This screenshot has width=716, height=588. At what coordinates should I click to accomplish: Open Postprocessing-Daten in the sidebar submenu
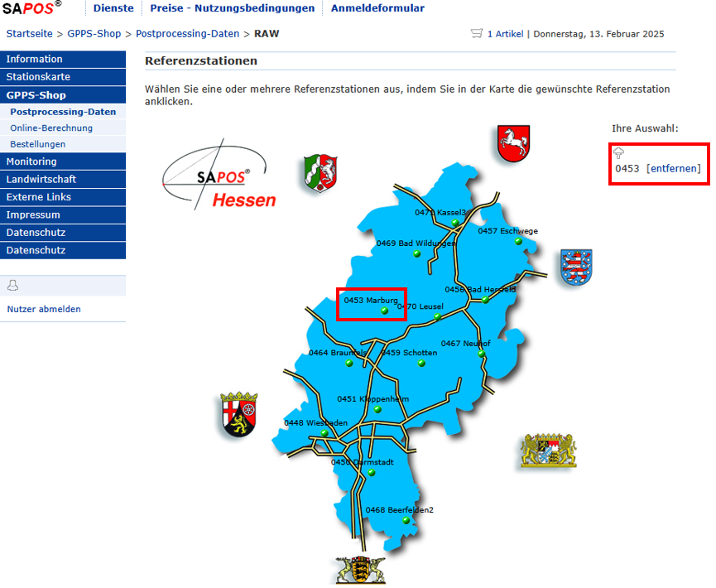point(63,112)
